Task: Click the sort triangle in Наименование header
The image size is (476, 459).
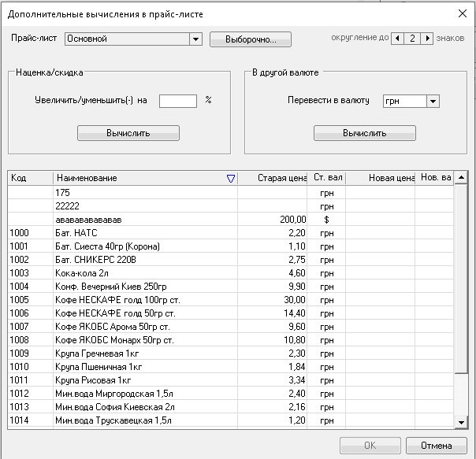Action: click(x=231, y=179)
